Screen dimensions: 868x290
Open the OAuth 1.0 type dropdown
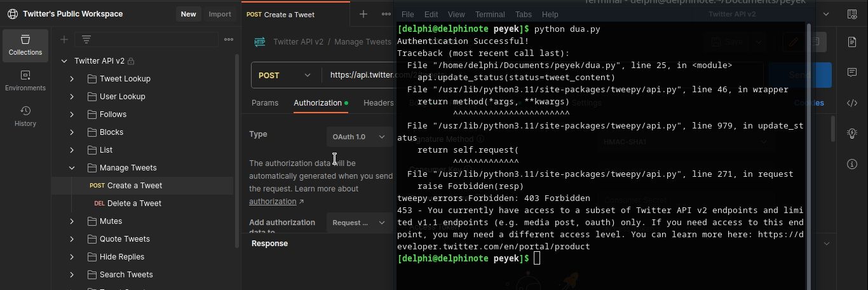click(x=359, y=137)
